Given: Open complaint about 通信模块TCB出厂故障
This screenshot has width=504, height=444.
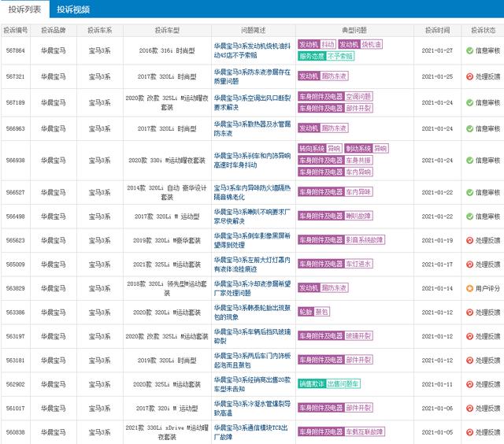Looking at the screenshot, I should tap(250, 432).
